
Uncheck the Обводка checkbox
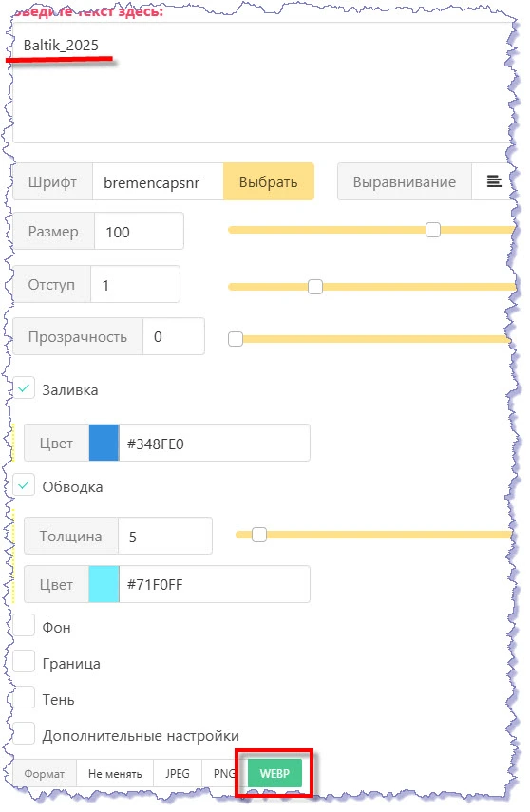click(24, 485)
